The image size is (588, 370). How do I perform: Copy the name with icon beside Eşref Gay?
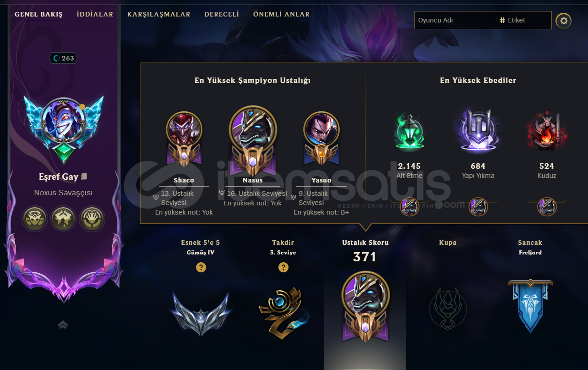pos(84,177)
